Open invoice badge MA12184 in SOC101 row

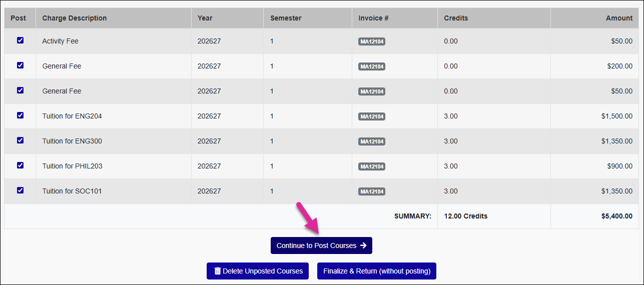coord(372,191)
